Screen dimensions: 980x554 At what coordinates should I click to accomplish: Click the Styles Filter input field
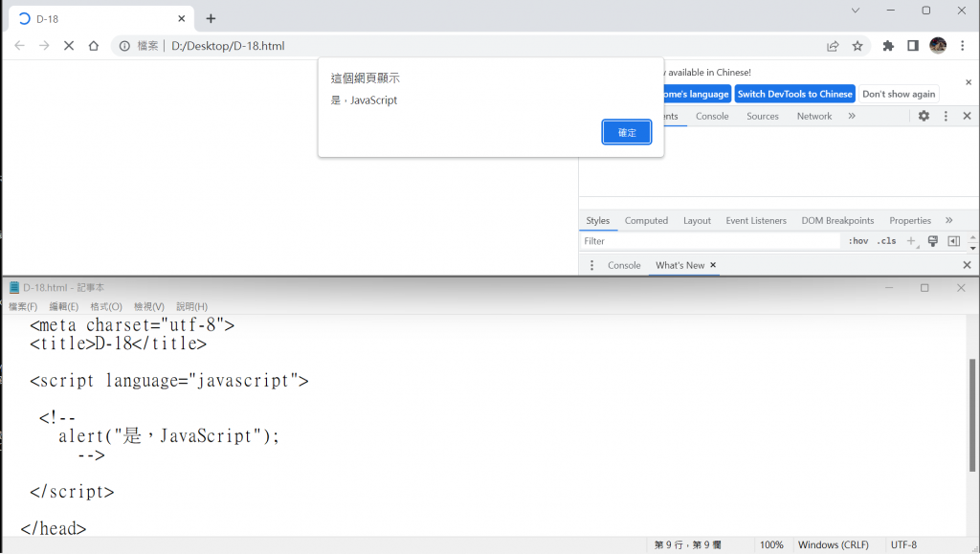click(710, 241)
